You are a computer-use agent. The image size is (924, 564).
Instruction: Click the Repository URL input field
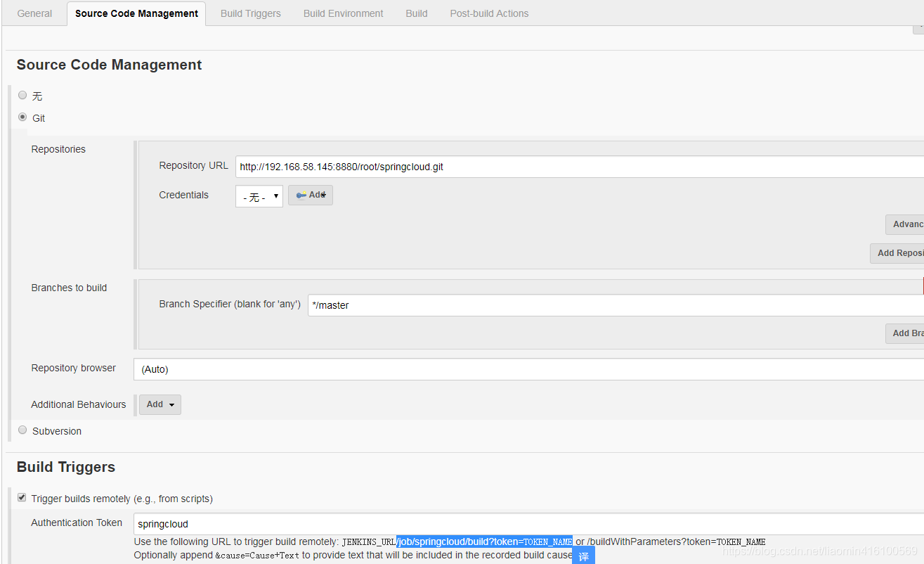[x=580, y=167]
